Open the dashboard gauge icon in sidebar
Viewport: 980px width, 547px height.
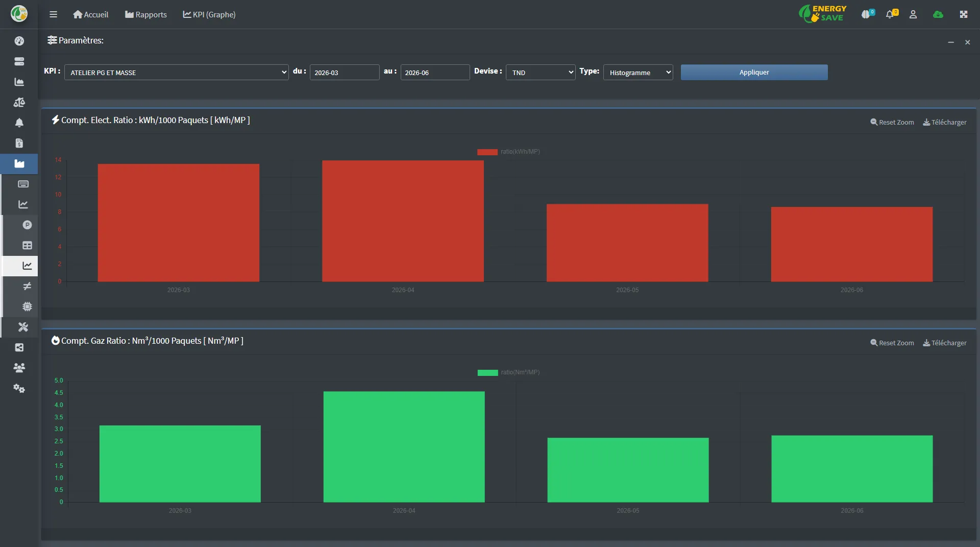(19, 41)
